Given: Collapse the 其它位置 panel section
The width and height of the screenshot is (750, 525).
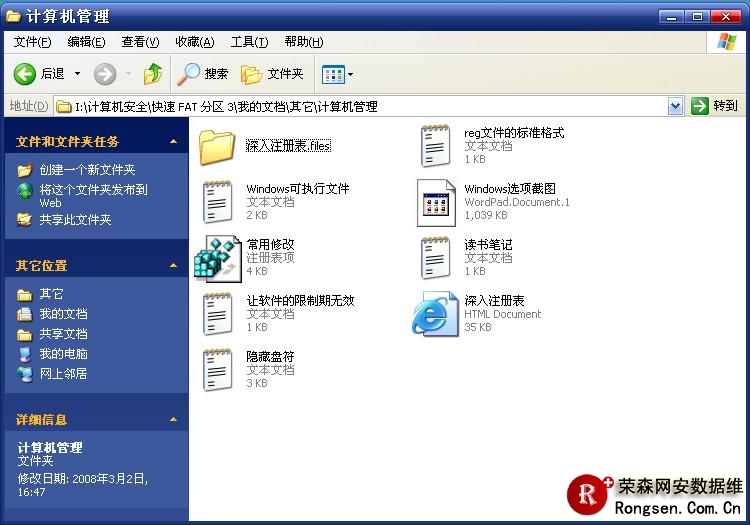Looking at the screenshot, I should pos(173,266).
